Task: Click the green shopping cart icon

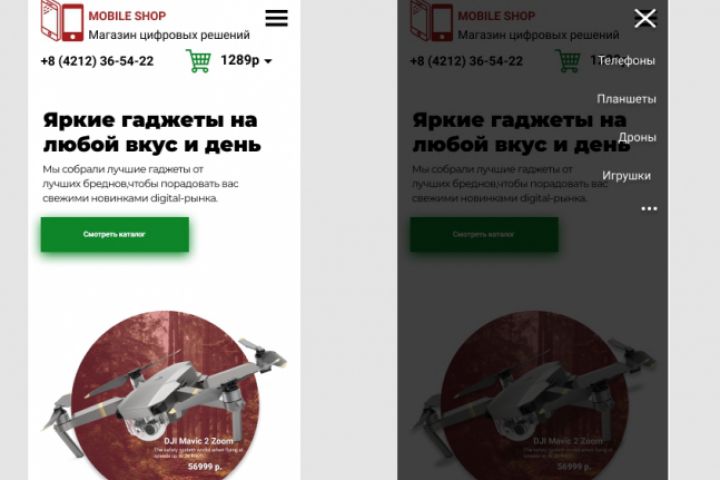Action: (198, 61)
